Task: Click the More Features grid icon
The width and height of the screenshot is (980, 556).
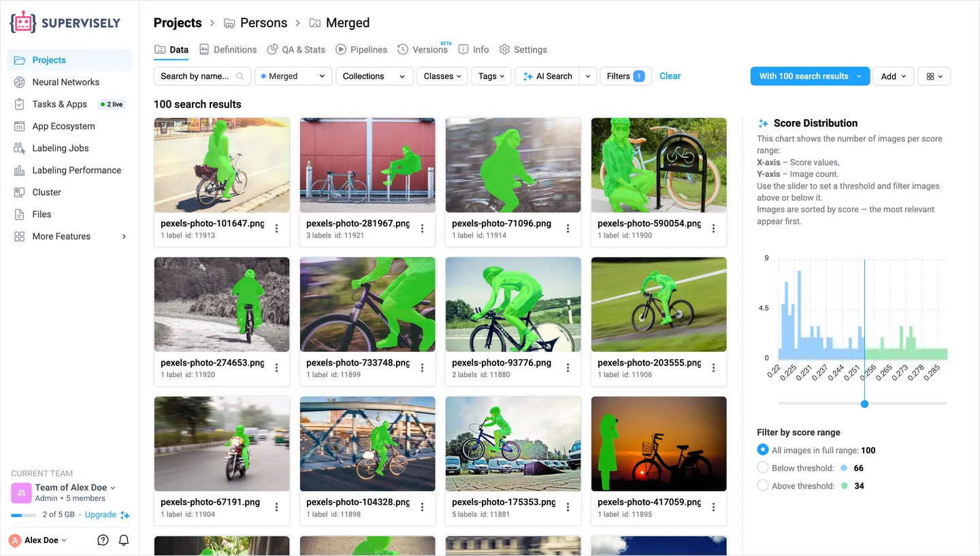Action: tap(19, 236)
